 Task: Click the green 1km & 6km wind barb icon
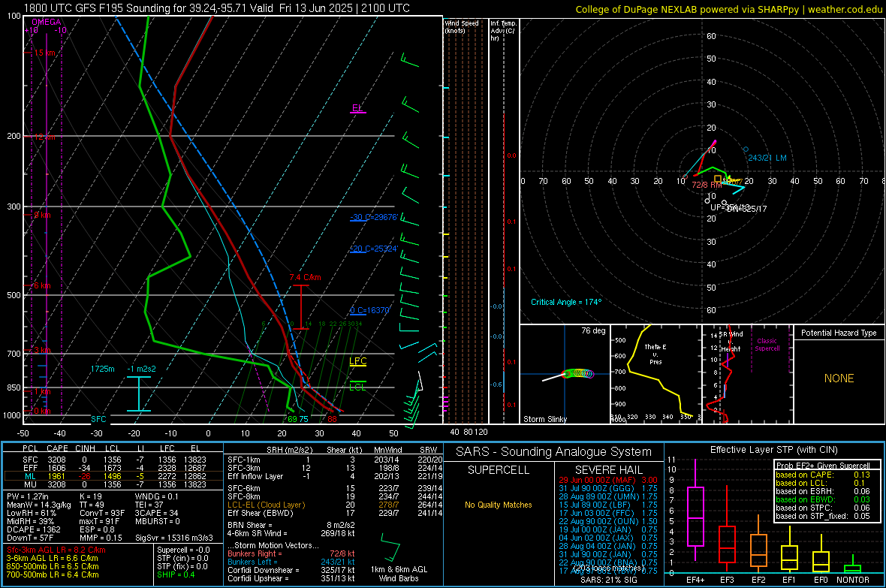390,547
